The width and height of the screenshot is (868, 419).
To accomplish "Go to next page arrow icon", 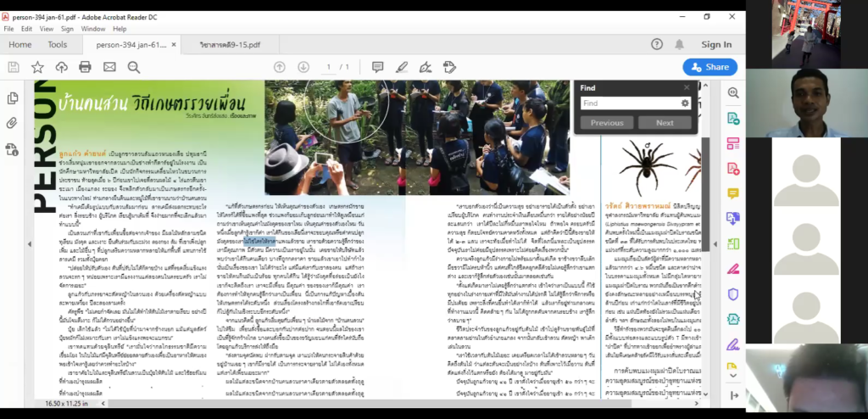I will 303,67.
